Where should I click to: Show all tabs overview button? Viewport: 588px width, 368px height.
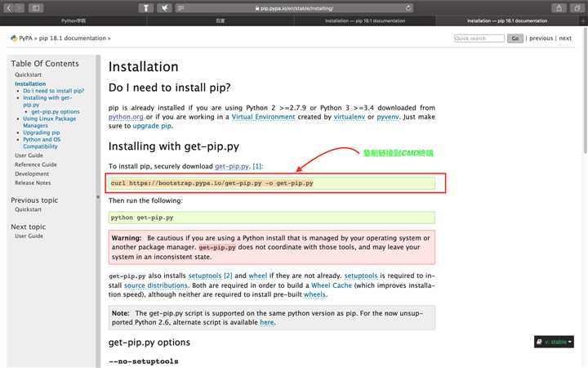pyautogui.click(x=577, y=8)
